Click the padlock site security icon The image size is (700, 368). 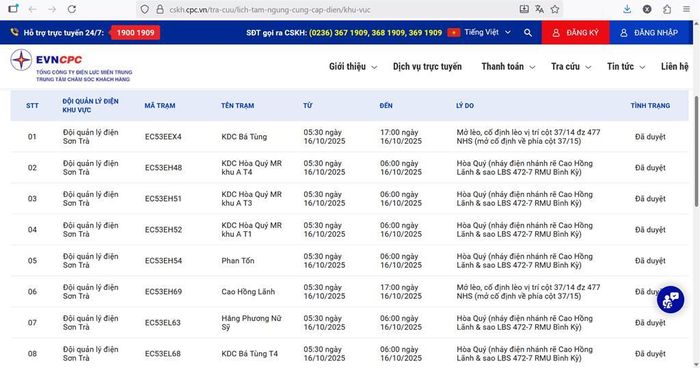[160, 9]
